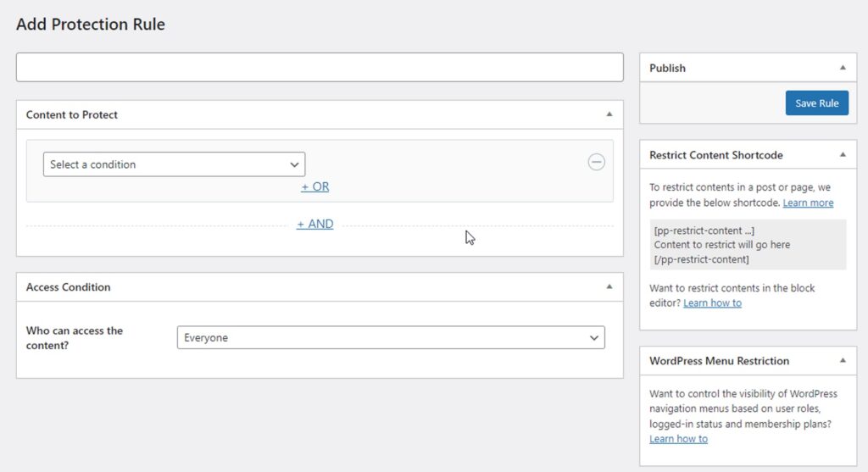Click the WordPress Menu Restriction heading
Screen dimensions: 868x472
719,361
